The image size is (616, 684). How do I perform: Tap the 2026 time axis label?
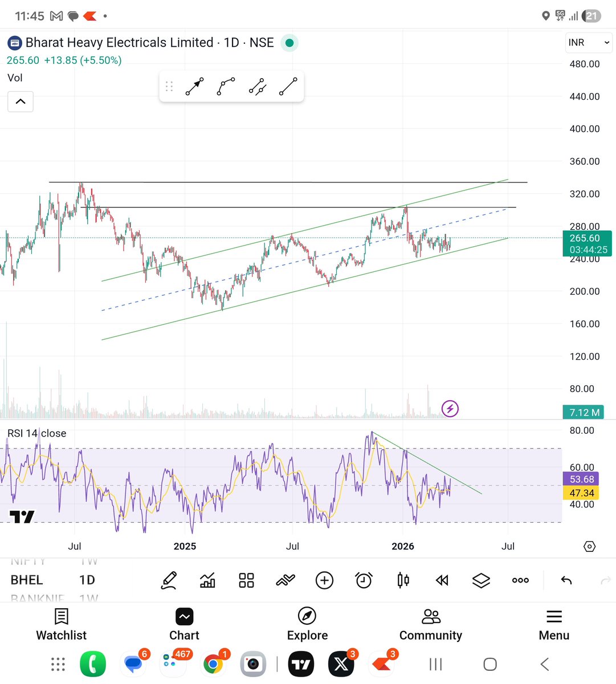403,546
